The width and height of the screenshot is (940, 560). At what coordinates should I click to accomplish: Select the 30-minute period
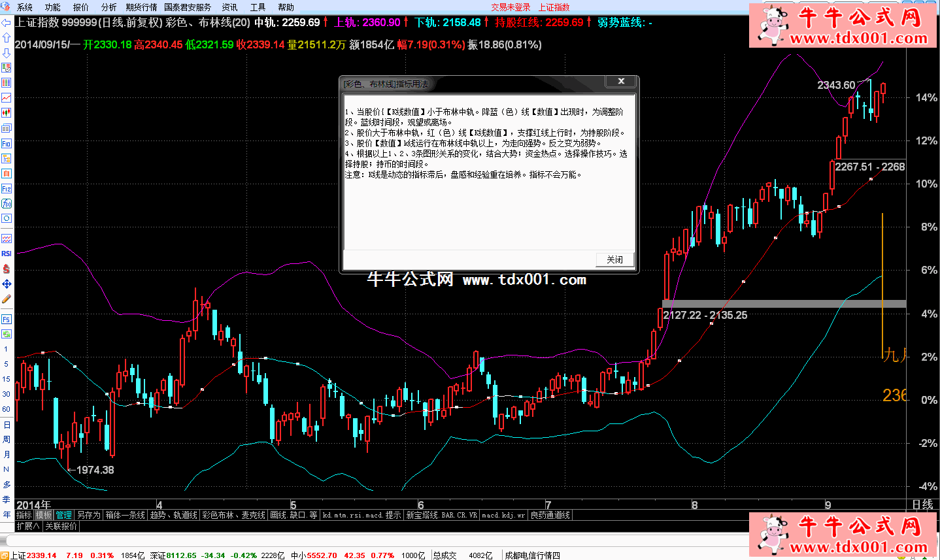[x=6, y=394]
